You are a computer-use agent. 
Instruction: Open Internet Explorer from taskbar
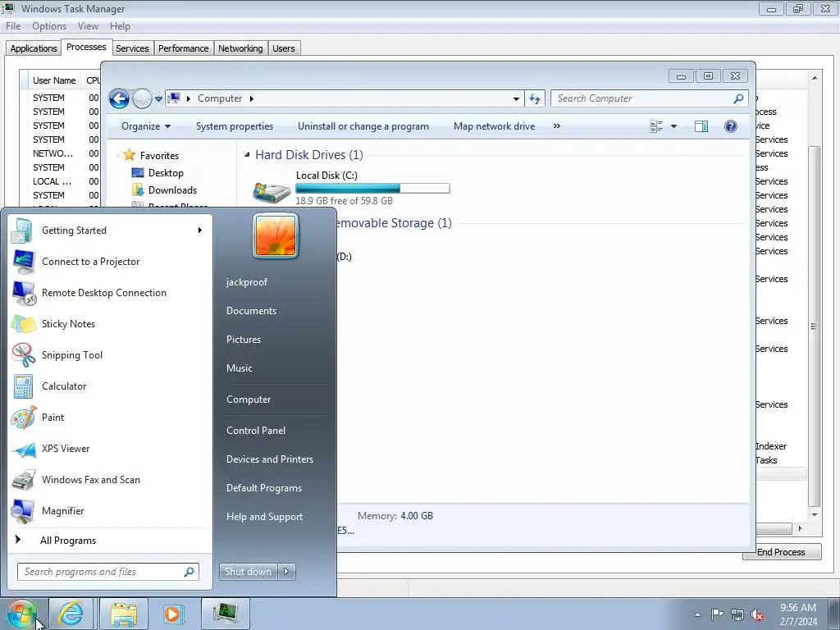(71, 614)
